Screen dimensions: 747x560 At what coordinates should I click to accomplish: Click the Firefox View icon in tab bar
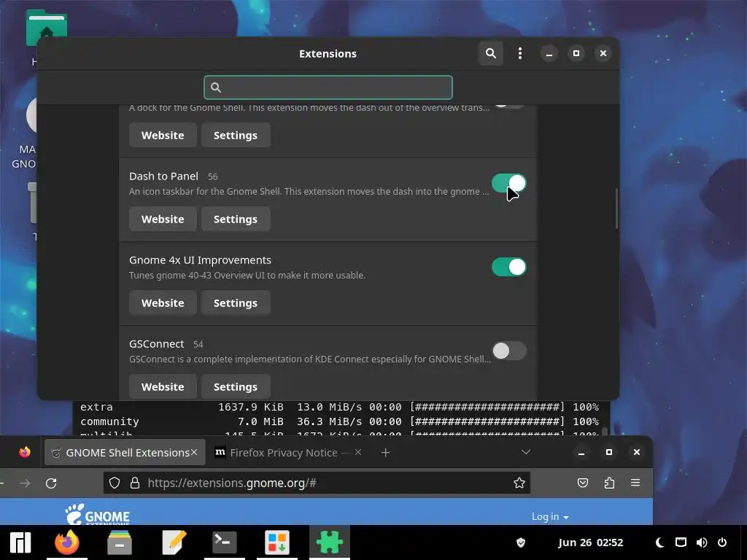click(x=25, y=452)
